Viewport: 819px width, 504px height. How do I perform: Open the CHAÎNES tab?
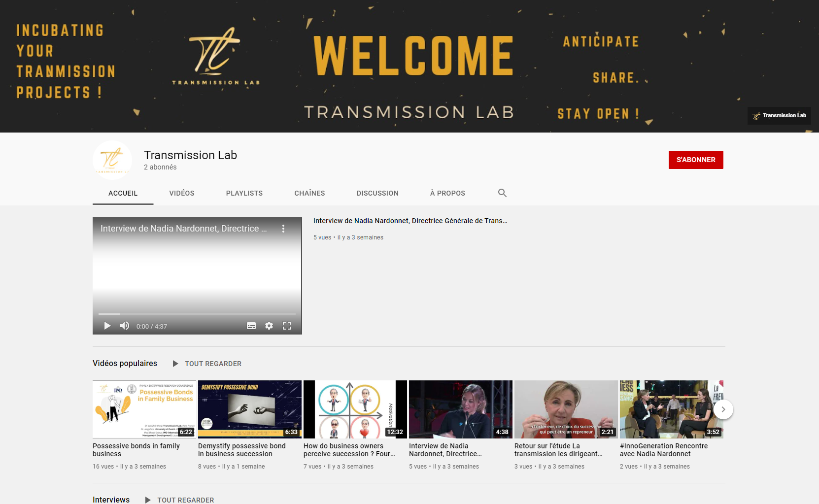tap(309, 193)
